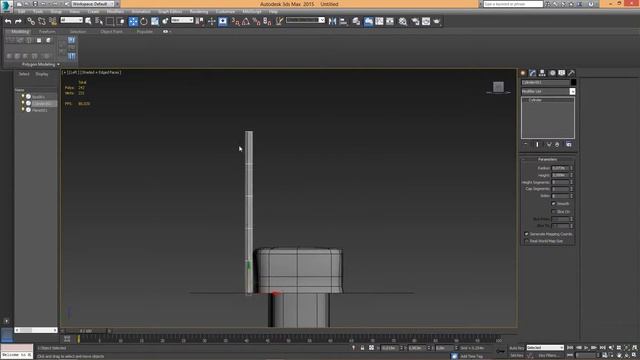640x360 pixels.
Task: Open the Display tab in scene explorer
Action: [42, 74]
